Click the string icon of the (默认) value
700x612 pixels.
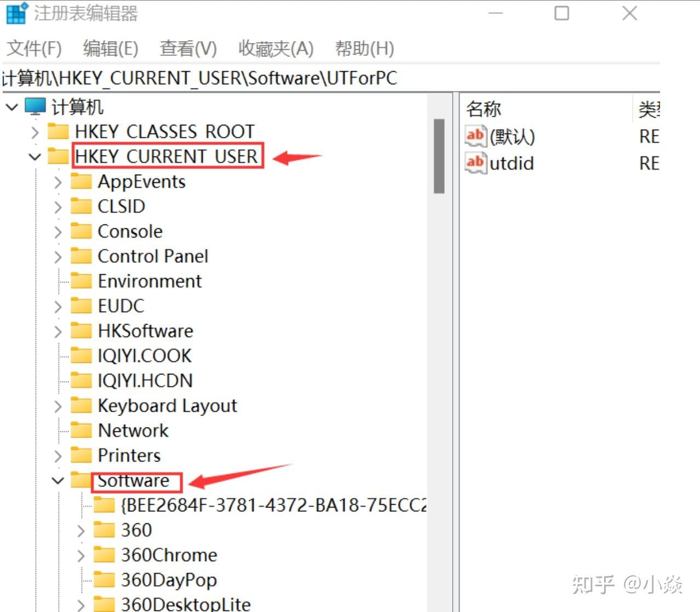point(475,136)
